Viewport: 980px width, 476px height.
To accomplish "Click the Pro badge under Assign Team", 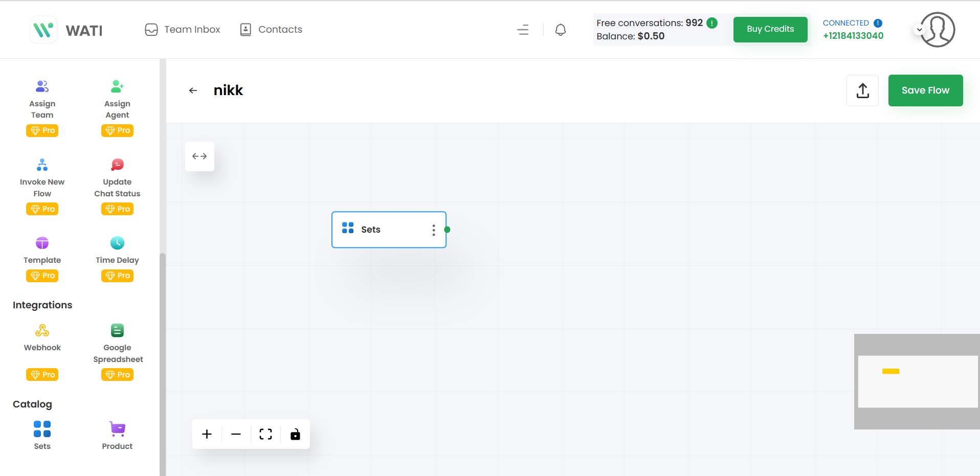I will [42, 130].
